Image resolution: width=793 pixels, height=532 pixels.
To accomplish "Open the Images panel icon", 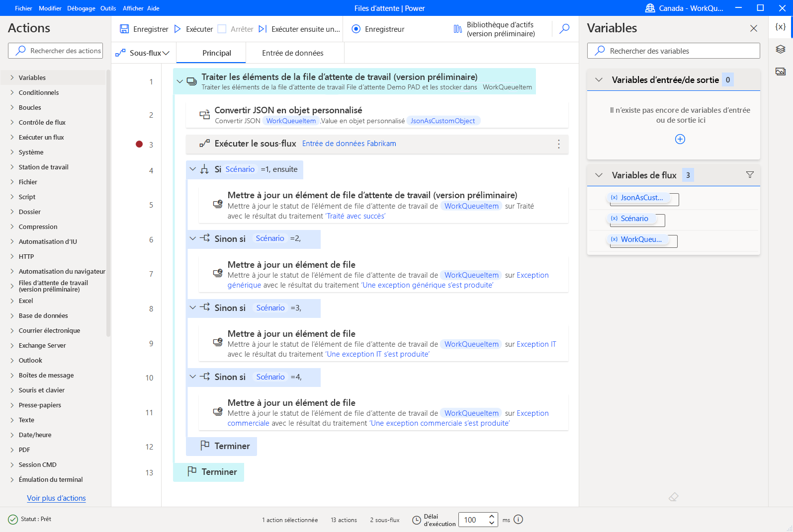I will 781,72.
